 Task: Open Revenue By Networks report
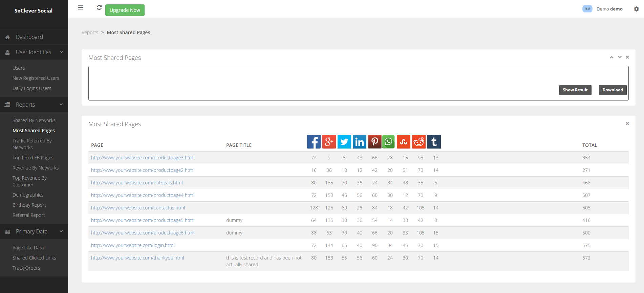pos(36,168)
